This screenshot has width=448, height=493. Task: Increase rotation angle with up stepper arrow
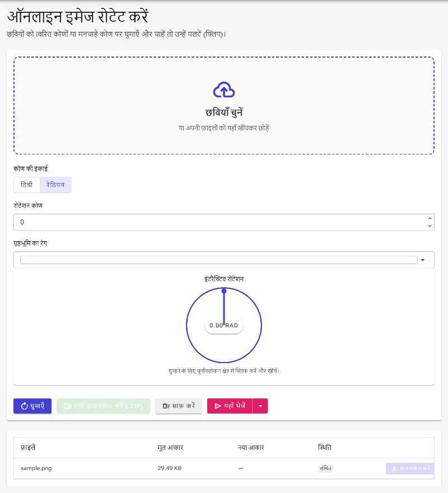pyautogui.click(x=430, y=218)
